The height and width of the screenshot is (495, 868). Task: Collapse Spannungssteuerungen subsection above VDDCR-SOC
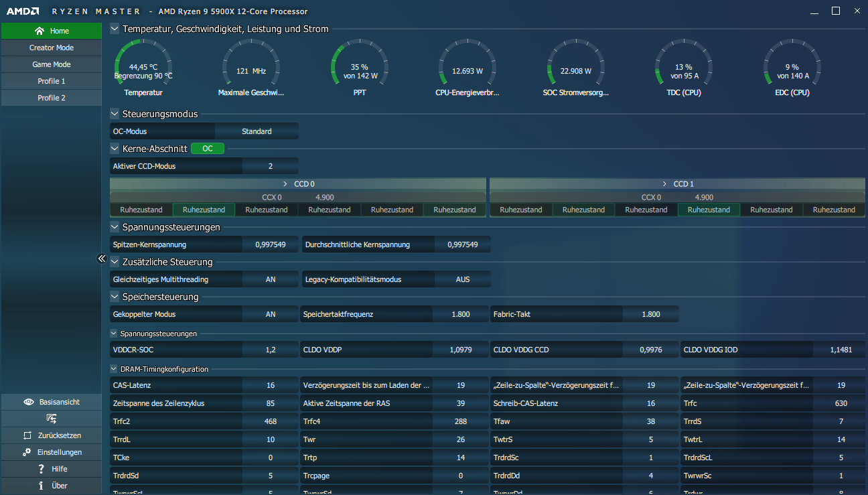pyautogui.click(x=114, y=333)
